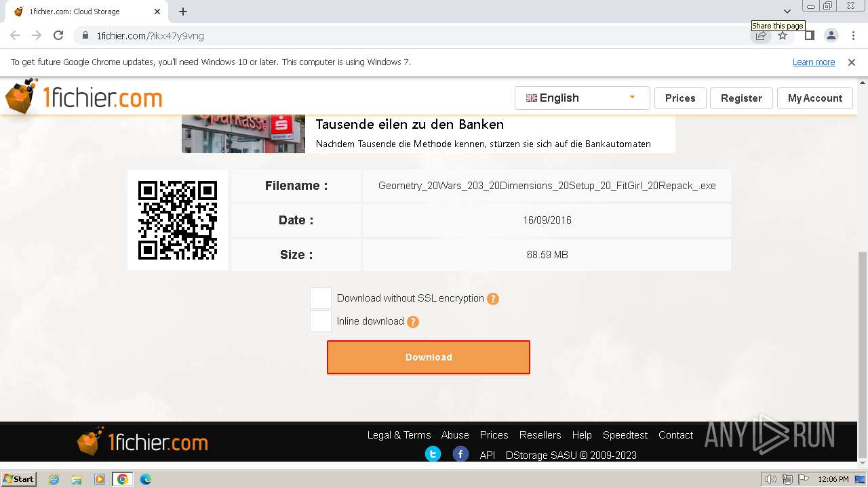The height and width of the screenshot is (488, 868).
Task: Open the Contact footer link
Action: pyautogui.click(x=675, y=435)
